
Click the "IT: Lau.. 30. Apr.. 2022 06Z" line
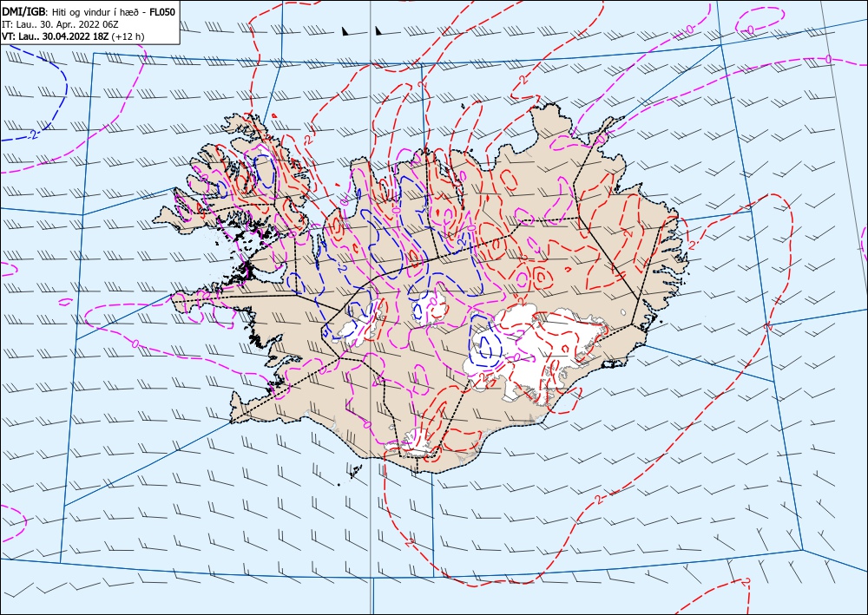(61, 24)
